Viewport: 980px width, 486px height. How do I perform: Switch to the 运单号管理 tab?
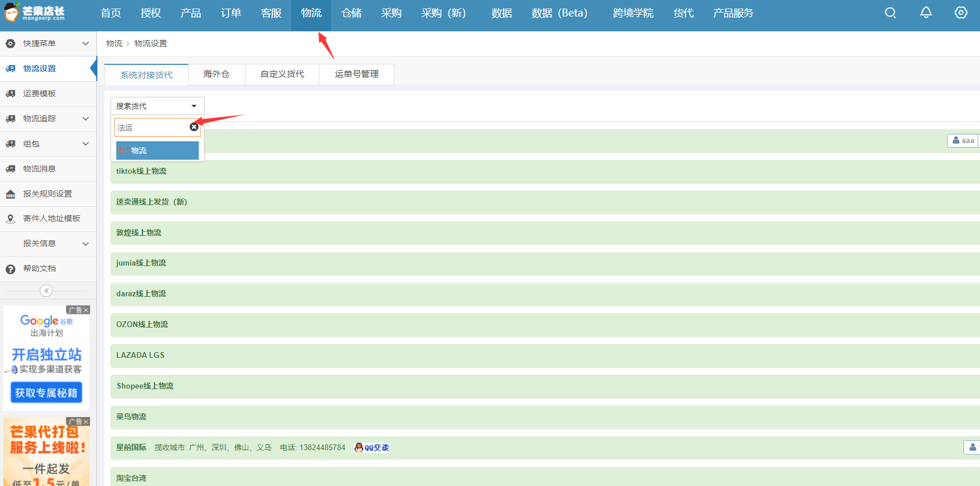point(357,74)
